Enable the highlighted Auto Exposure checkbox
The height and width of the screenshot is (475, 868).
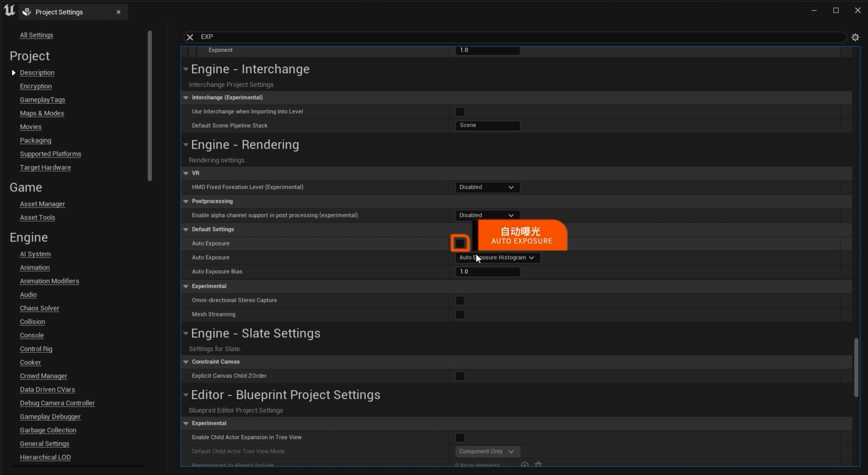tap(460, 243)
